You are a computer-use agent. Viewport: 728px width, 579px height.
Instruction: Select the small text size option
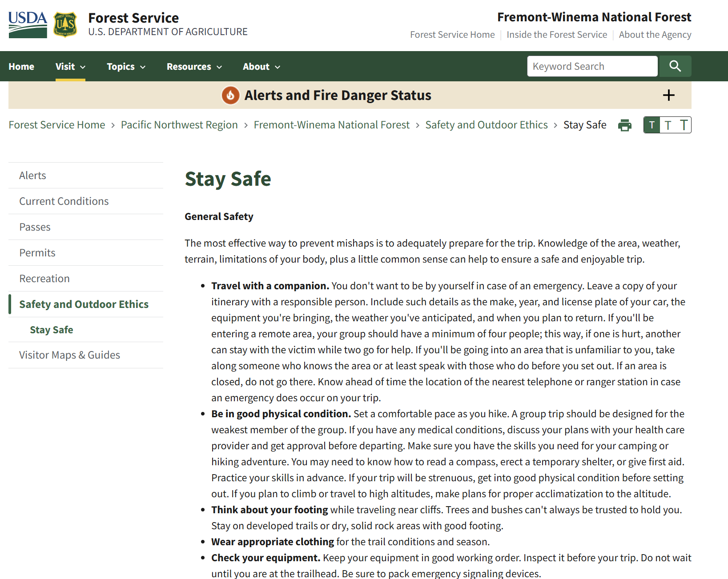[x=652, y=125]
